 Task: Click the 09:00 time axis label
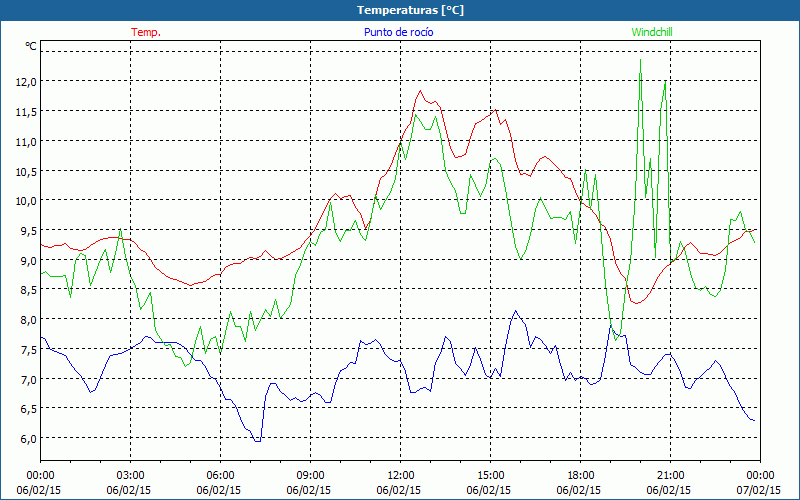pos(310,476)
